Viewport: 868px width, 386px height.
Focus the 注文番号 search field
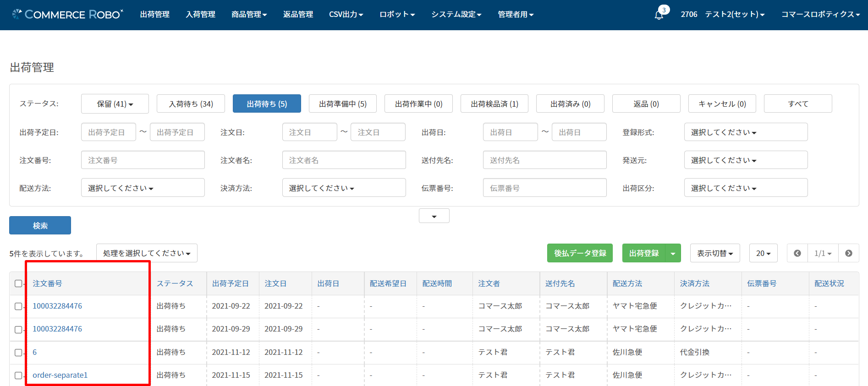[143, 160]
